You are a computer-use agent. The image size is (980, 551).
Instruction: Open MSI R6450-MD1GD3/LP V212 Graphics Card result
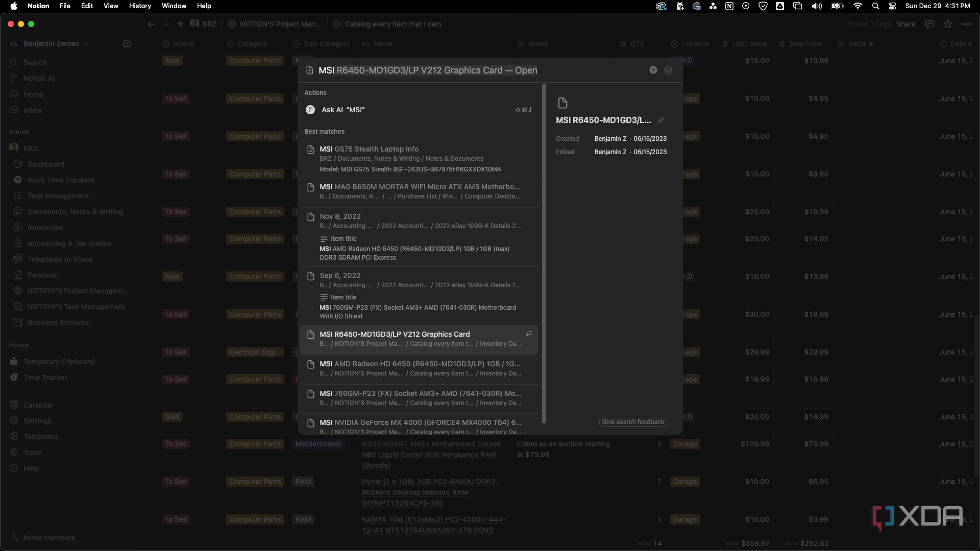point(419,339)
